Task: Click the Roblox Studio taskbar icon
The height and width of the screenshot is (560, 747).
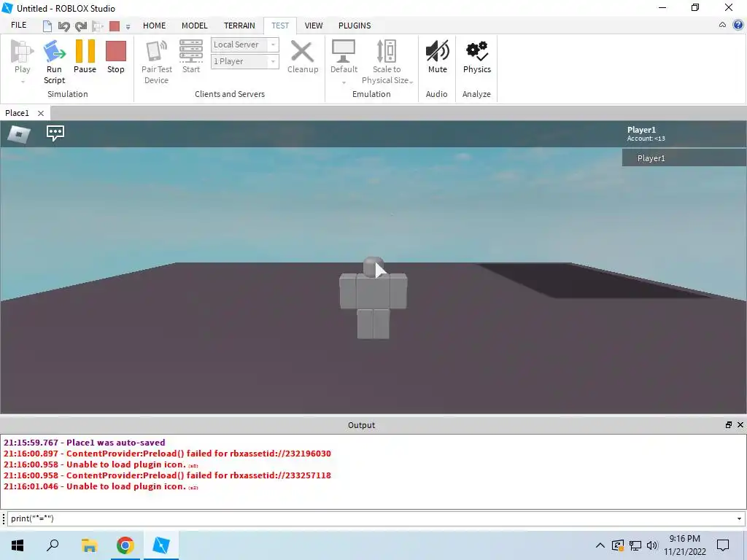Action: click(x=161, y=545)
